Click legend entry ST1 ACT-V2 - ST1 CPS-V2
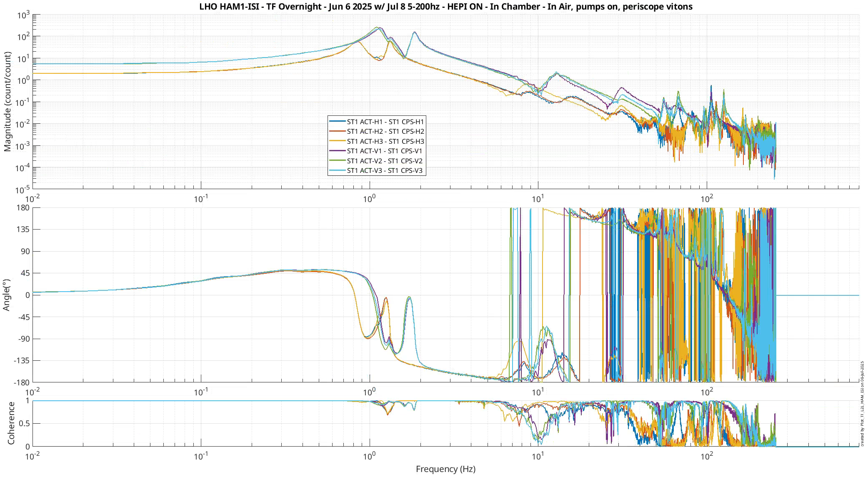Viewport: 868px width, 477px height. coord(385,161)
